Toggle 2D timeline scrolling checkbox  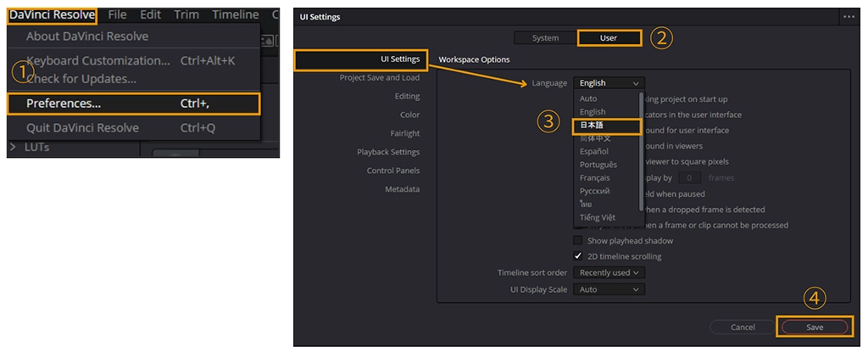tap(578, 256)
